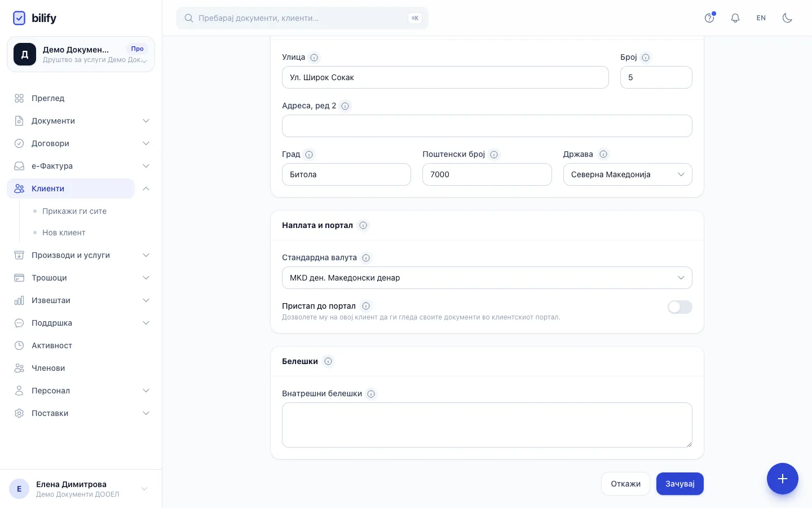812x508 pixels.
Task: Click the Откажи cancel button
Action: [625, 484]
